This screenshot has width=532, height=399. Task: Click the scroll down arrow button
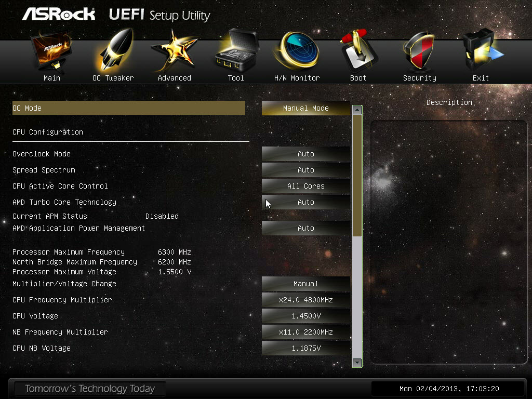point(357,362)
